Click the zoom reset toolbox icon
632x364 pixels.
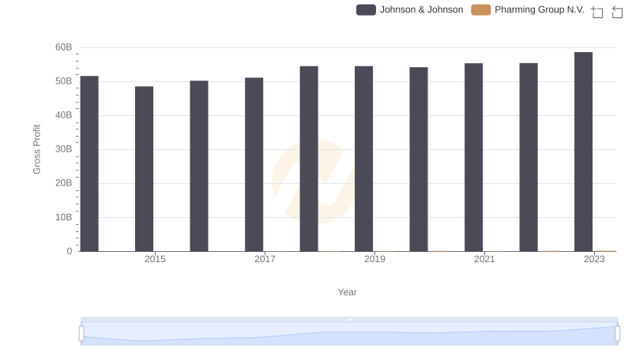(x=617, y=12)
